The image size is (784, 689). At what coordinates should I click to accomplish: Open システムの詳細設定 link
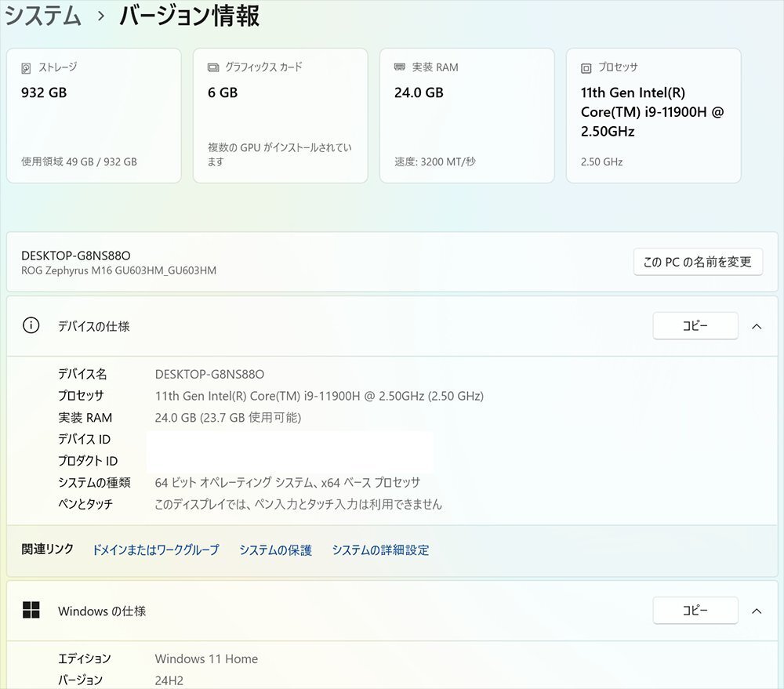click(380, 550)
